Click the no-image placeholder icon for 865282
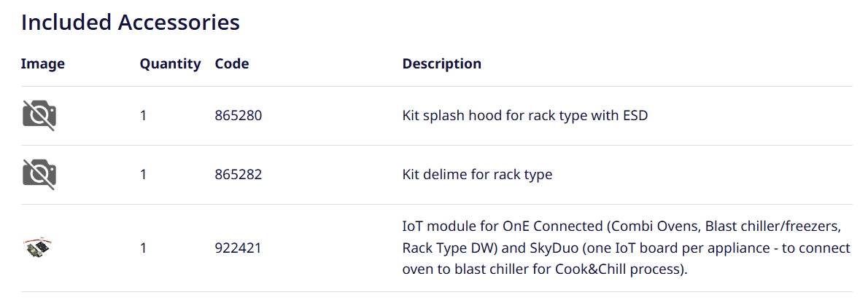Viewport: 868px width, 303px height. pyautogui.click(x=39, y=174)
